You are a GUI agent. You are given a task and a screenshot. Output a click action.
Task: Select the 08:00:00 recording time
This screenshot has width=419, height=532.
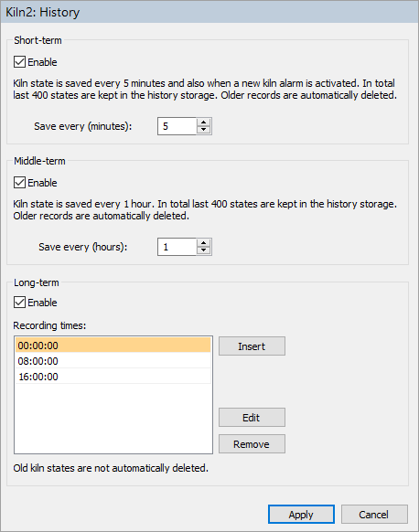point(113,361)
